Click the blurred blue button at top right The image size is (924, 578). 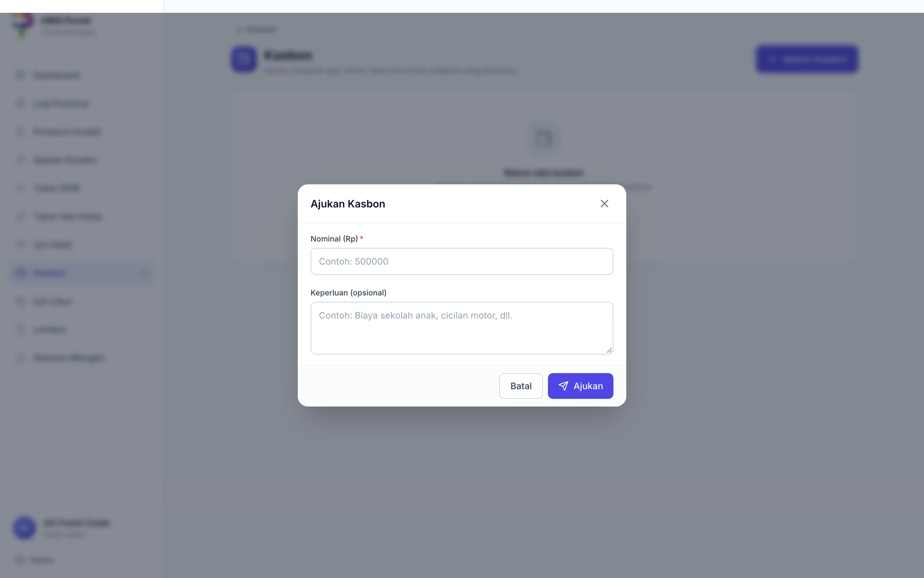(807, 59)
